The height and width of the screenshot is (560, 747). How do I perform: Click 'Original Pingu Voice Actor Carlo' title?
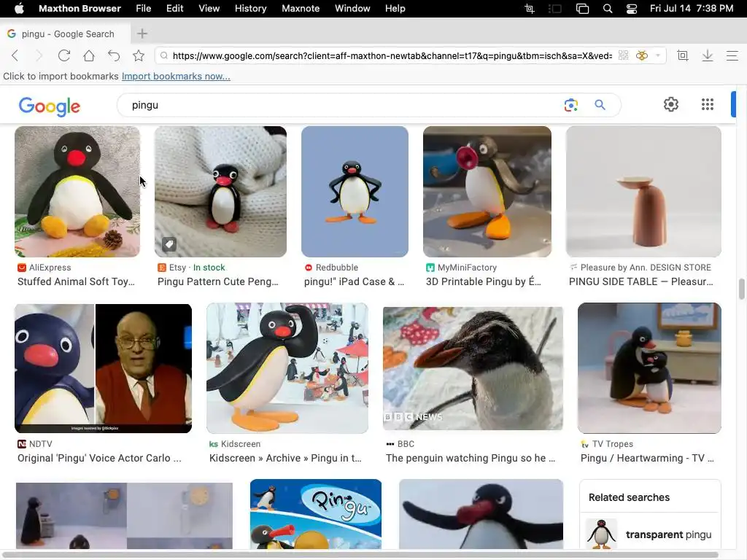(99, 458)
